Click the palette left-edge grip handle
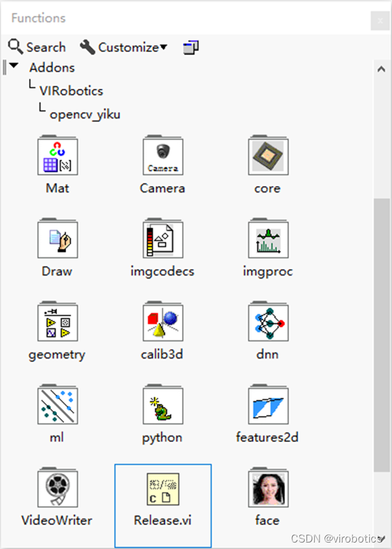 point(5,67)
